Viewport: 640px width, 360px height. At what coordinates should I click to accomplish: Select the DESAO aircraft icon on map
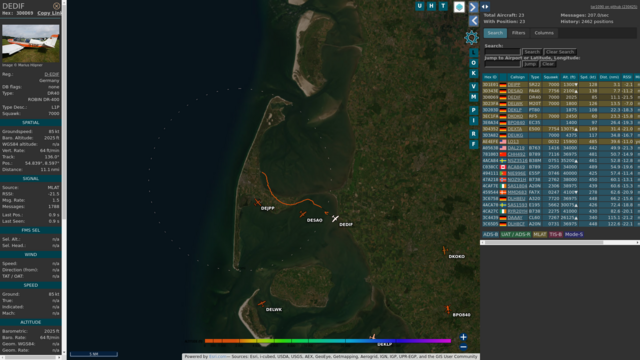pos(302,214)
